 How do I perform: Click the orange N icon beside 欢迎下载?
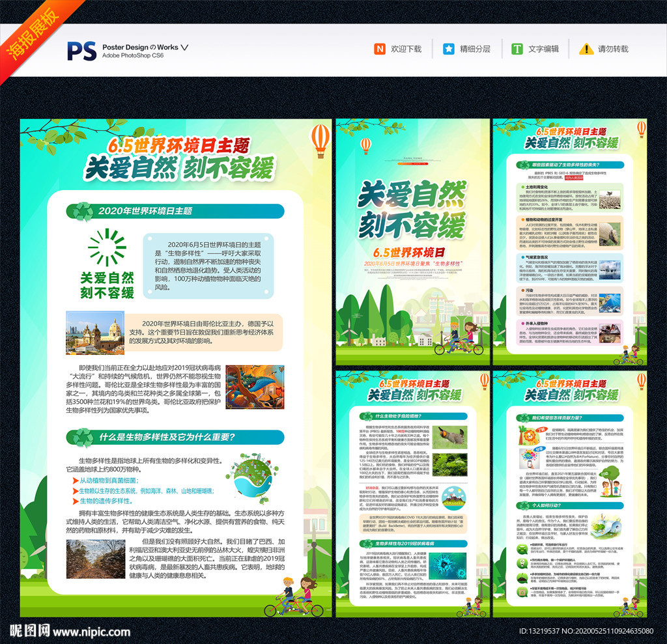[379, 49]
